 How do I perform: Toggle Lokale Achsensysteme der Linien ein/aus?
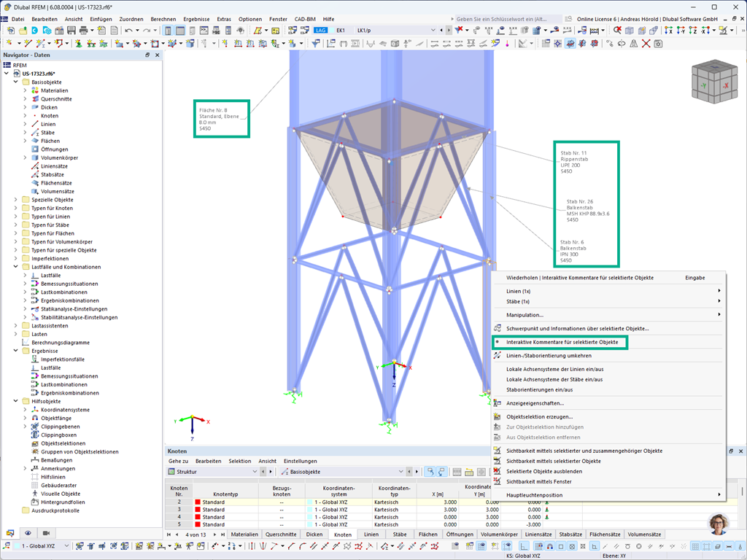[554, 369]
